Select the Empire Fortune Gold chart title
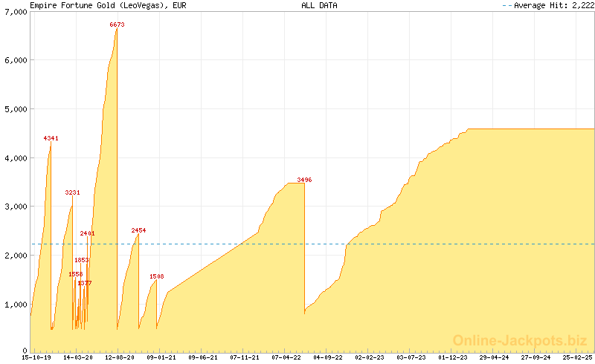This screenshot has height=364, width=595. pyautogui.click(x=108, y=5)
